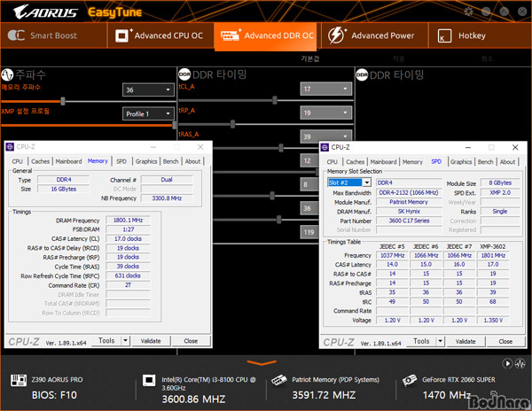Click the NB Frequency 3300.8 MHz field
Viewport: 532px width, 411px height.
[x=167, y=198]
